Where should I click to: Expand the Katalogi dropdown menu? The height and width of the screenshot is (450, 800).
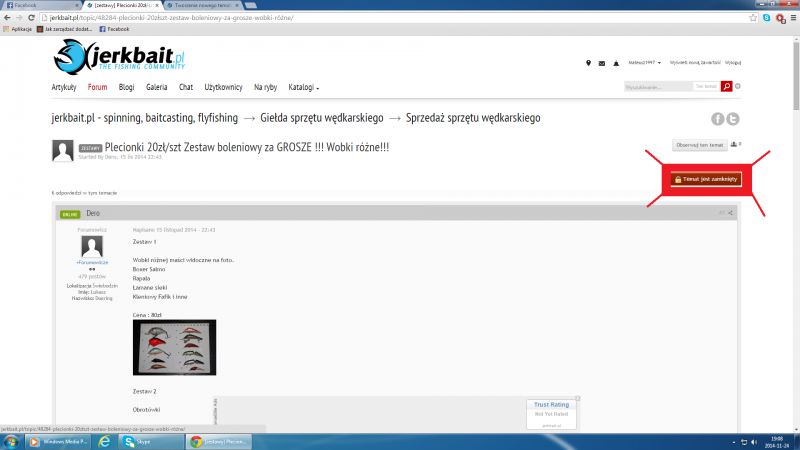coord(303,87)
